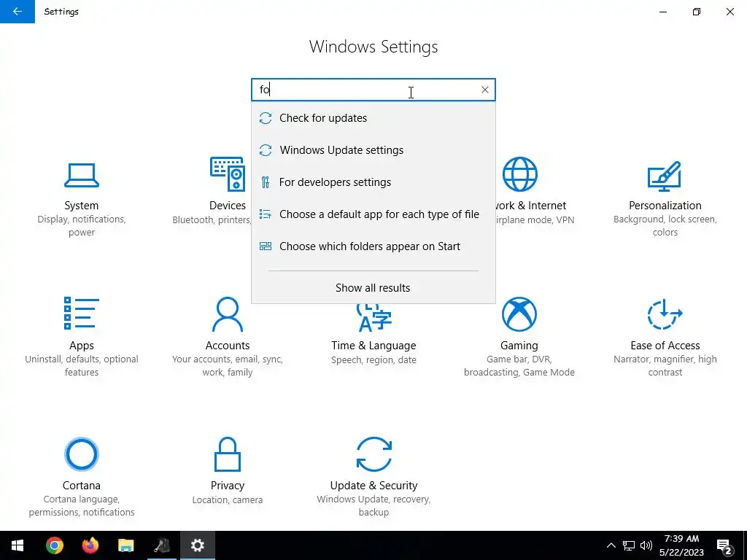Click the taskbar app icon beside File Explorer
The height and width of the screenshot is (560, 747).
click(x=161, y=545)
